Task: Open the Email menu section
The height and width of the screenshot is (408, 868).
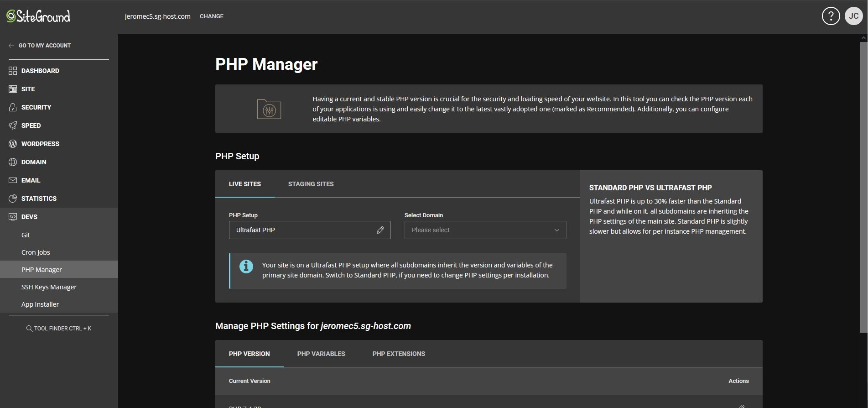Action: 59,180
